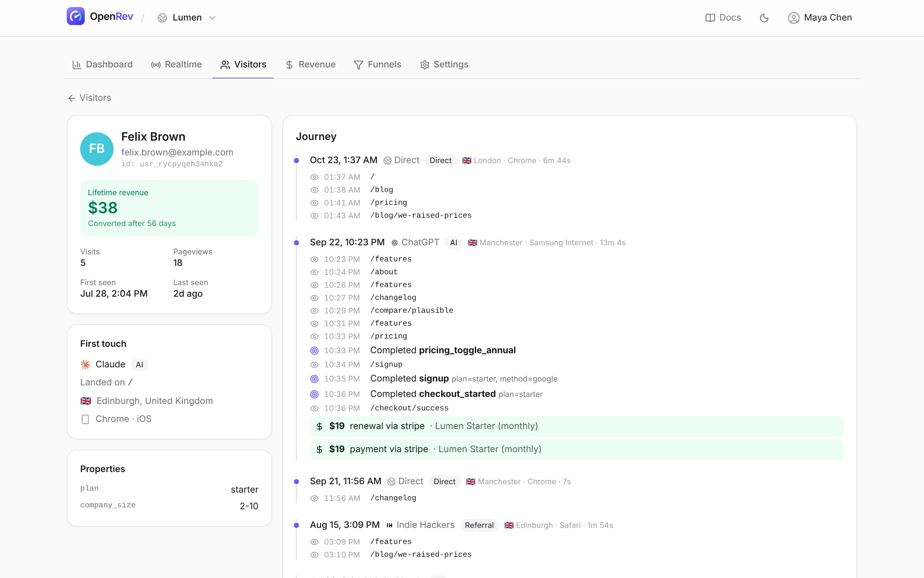Toggle dark mode moon icon
This screenshot has width=924, height=578.
coord(764,18)
